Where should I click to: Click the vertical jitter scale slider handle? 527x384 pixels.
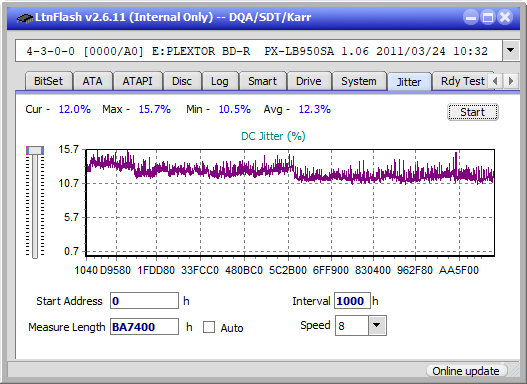click(35, 150)
